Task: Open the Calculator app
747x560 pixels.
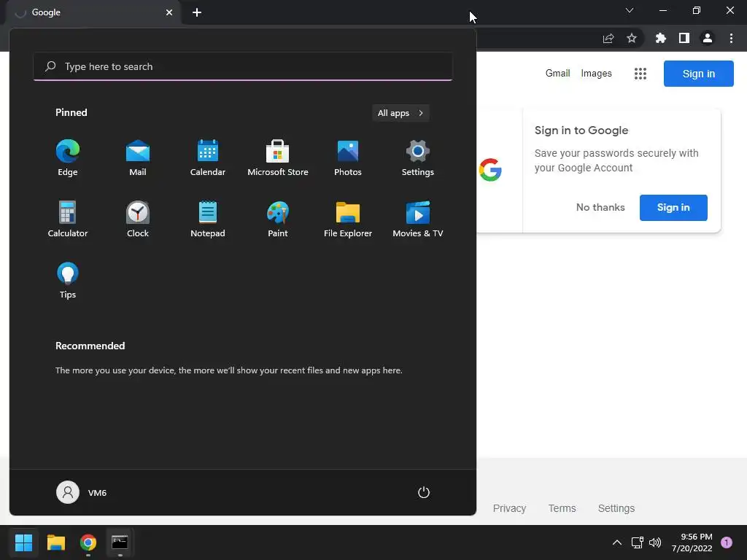Action: click(68, 219)
